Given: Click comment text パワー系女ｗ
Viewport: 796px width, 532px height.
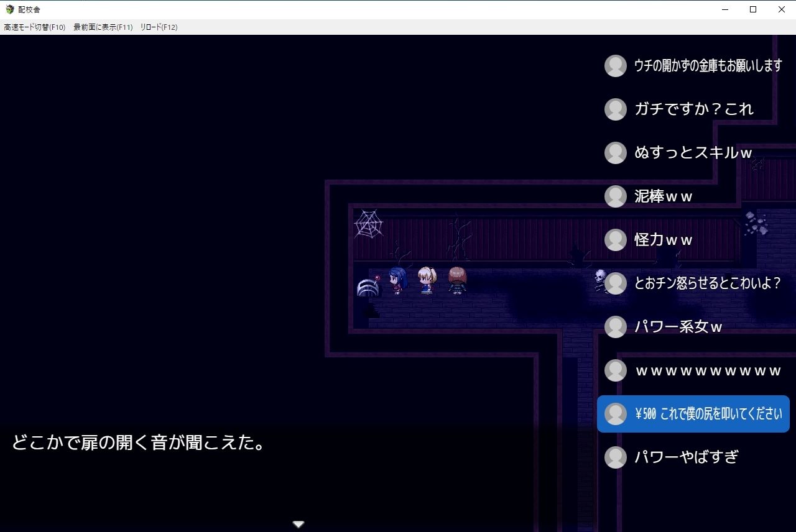Looking at the screenshot, I should click(x=678, y=327).
